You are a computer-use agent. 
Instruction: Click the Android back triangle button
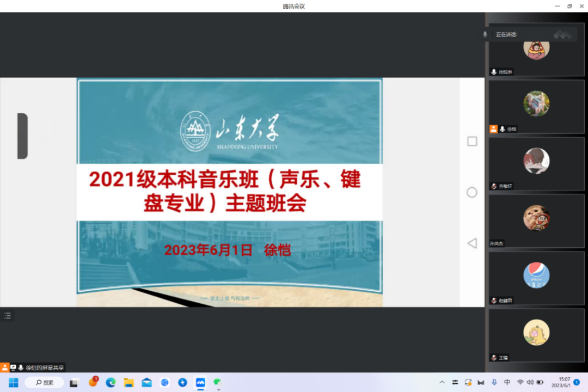(472, 243)
